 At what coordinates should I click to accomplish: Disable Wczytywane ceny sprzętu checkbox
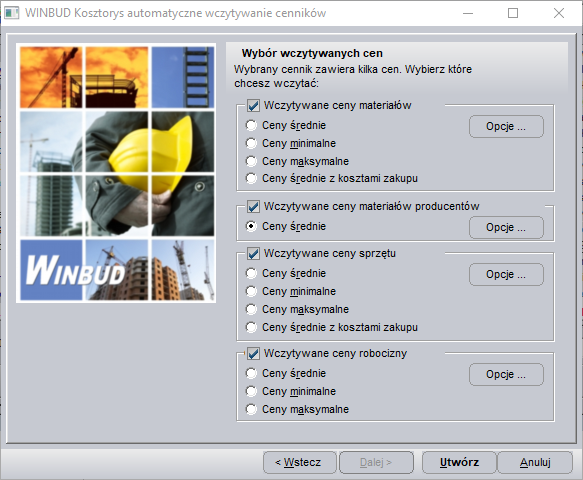(x=253, y=254)
